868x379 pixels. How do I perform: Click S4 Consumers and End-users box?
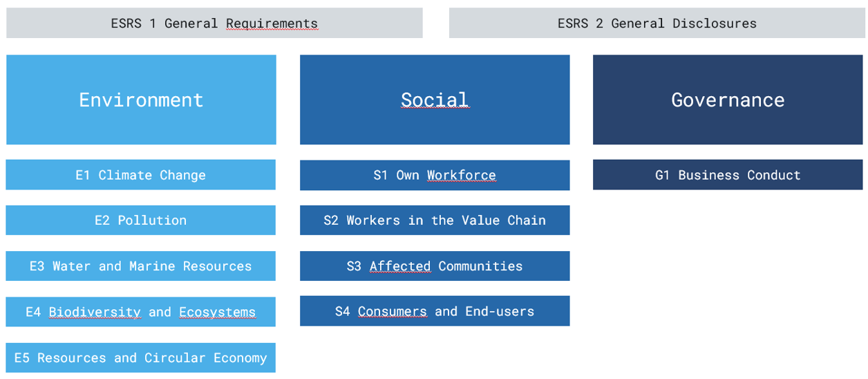pyautogui.click(x=435, y=311)
